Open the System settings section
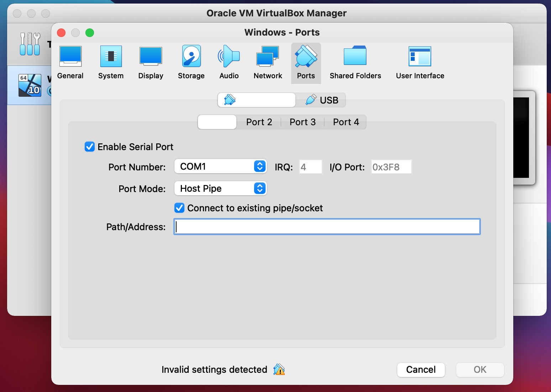 [111, 63]
